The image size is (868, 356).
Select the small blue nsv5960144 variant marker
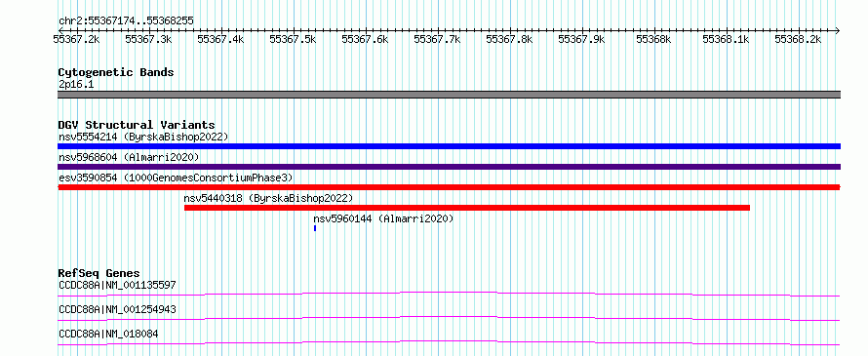(x=315, y=228)
